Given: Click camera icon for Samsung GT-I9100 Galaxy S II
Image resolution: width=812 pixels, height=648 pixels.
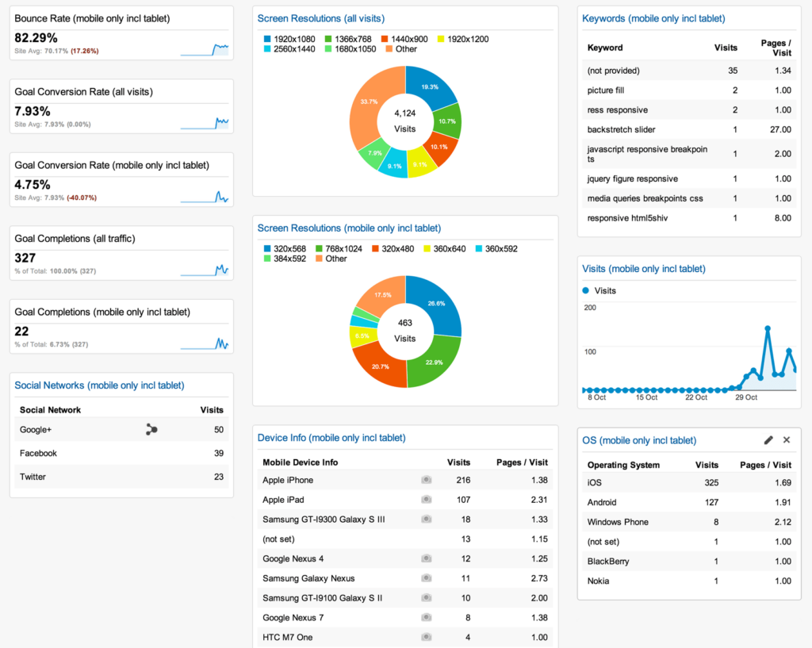Looking at the screenshot, I should point(426,598).
